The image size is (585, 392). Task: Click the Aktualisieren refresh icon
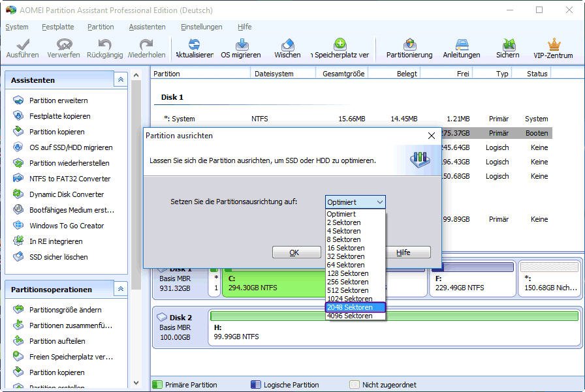click(194, 45)
